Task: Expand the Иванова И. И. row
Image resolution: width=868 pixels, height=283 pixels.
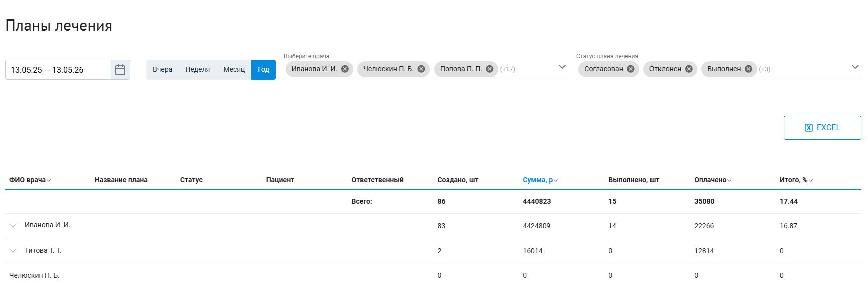Action: [x=13, y=225]
